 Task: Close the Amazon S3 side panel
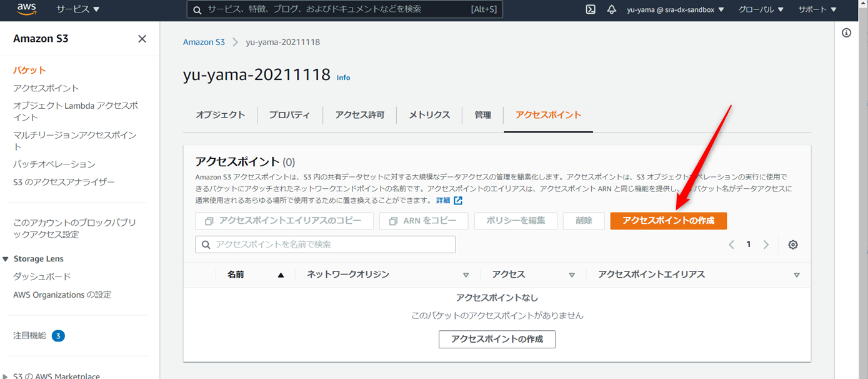(x=142, y=39)
